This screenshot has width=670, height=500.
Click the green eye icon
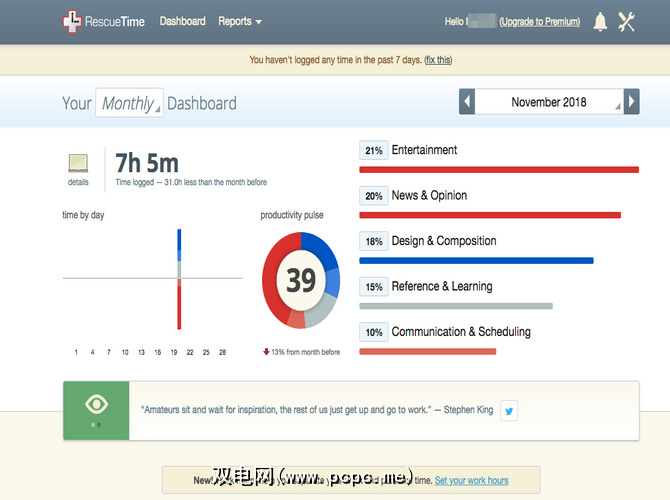click(x=96, y=405)
